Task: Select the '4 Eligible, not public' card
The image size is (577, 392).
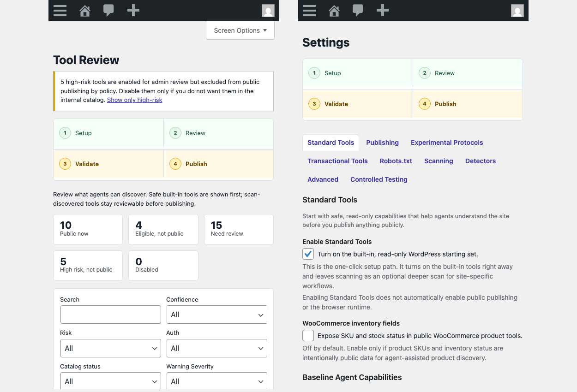Action: pyautogui.click(x=163, y=229)
